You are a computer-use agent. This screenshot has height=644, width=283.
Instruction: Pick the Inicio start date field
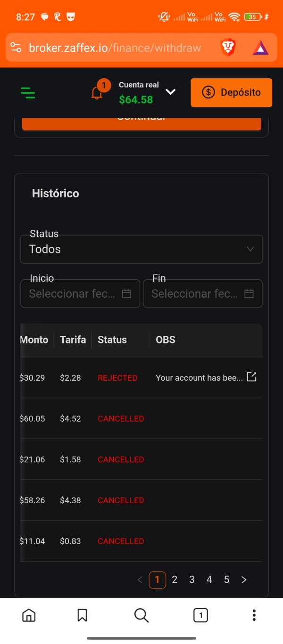tap(80, 293)
